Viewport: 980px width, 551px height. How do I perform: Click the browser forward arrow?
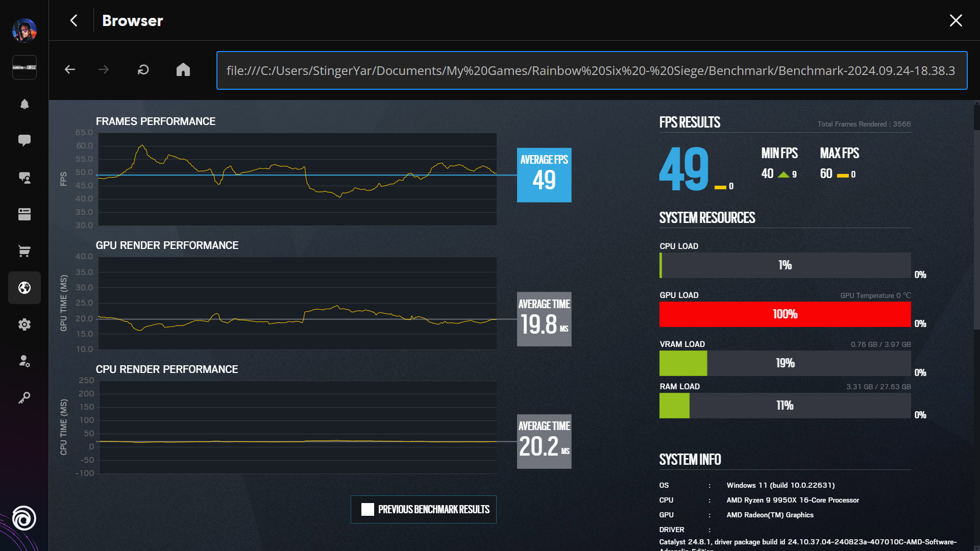104,70
